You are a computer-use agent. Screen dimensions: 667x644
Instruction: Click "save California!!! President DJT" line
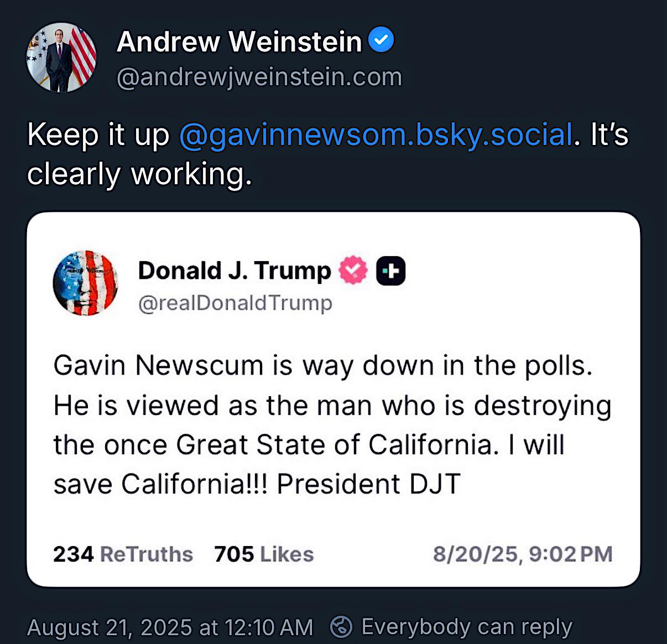click(x=257, y=484)
